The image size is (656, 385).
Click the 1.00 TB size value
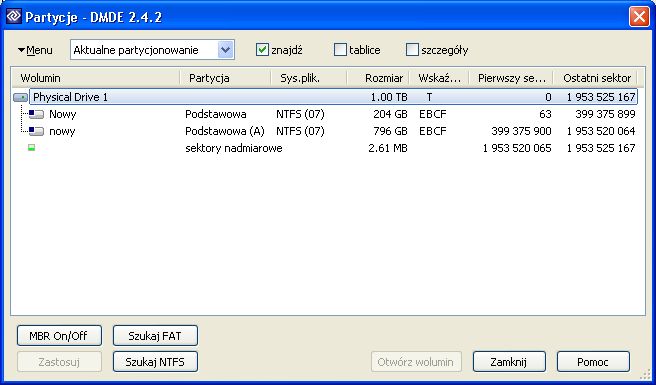[389, 97]
